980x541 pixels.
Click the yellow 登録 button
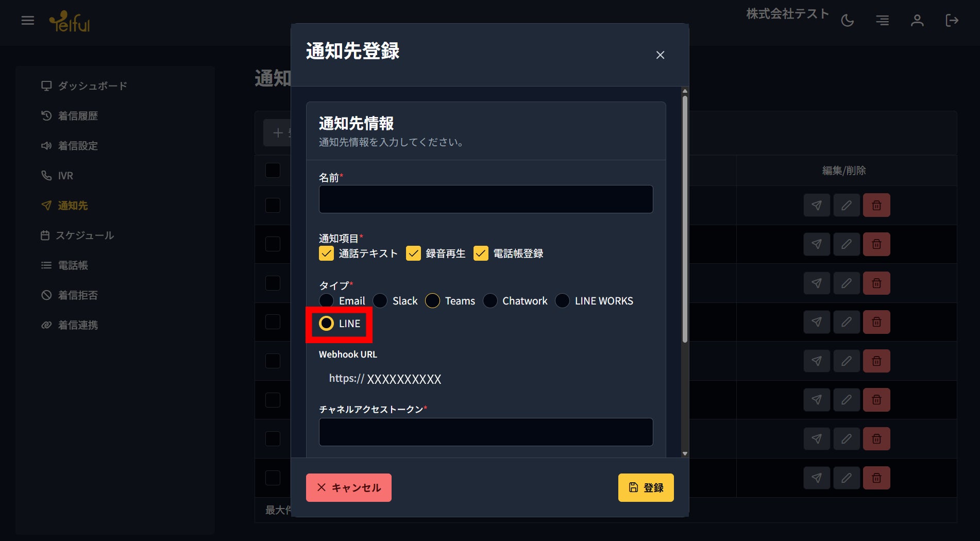(x=646, y=487)
